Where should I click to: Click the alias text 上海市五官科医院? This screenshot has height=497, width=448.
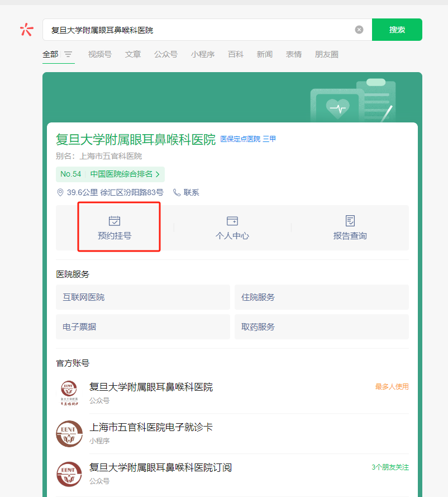pos(111,157)
